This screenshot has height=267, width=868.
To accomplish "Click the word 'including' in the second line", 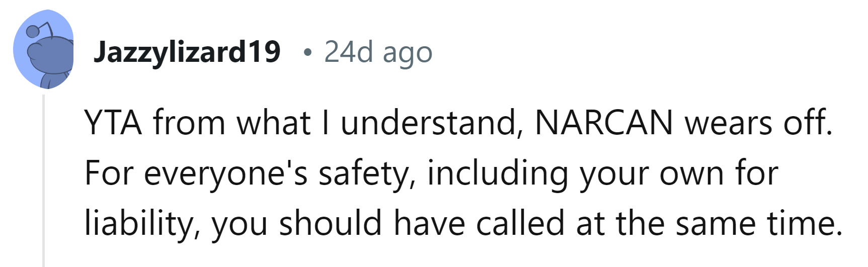I will pyautogui.click(x=498, y=173).
